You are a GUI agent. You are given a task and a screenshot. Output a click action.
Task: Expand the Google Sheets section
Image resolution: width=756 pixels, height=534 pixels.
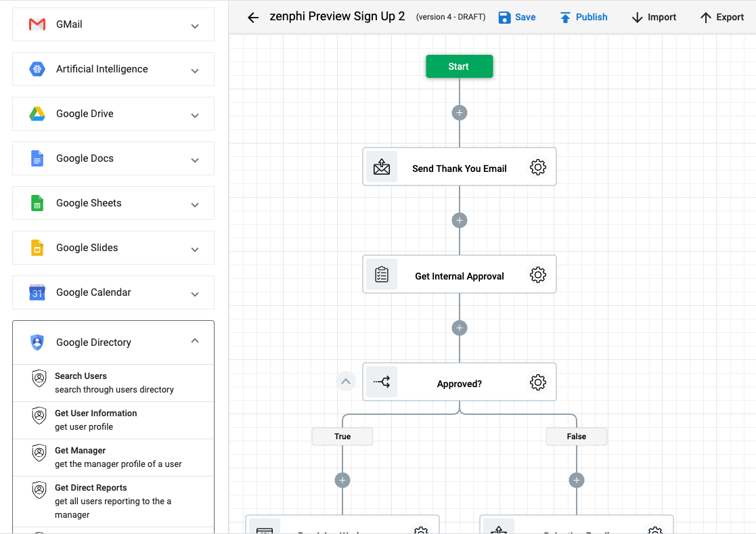click(x=195, y=204)
